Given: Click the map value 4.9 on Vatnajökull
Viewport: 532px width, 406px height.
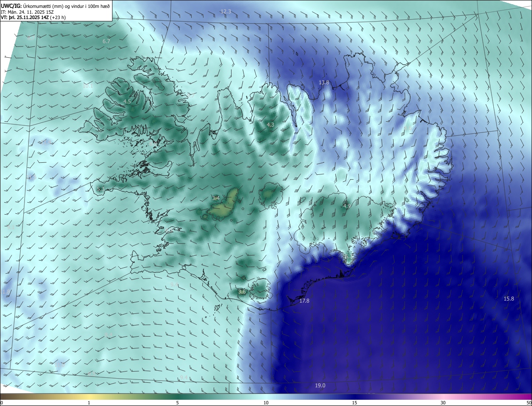Looking at the screenshot, I should point(347,205).
